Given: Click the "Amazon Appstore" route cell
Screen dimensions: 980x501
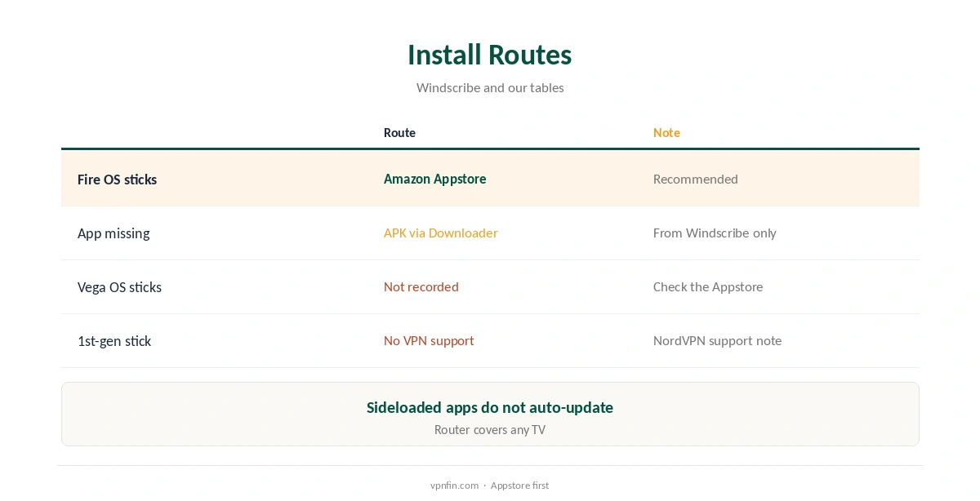Looking at the screenshot, I should point(434,179).
